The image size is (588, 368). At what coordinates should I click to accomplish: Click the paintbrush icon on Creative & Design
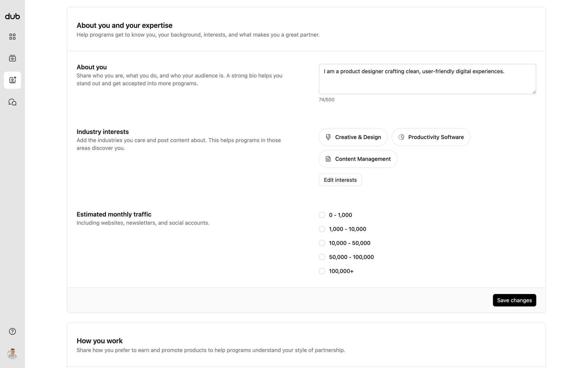(328, 137)
